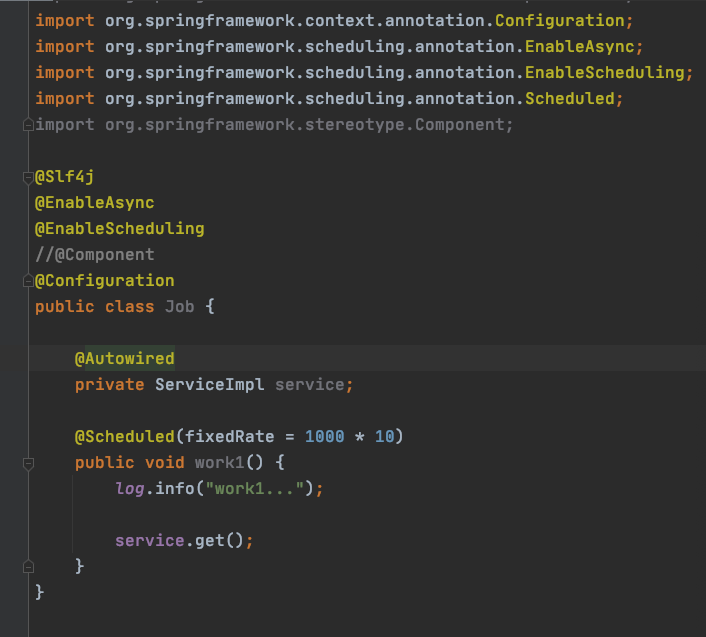Click the work1 method name
The width and height of the screenshot is (706, 637).
pos(219,463)
